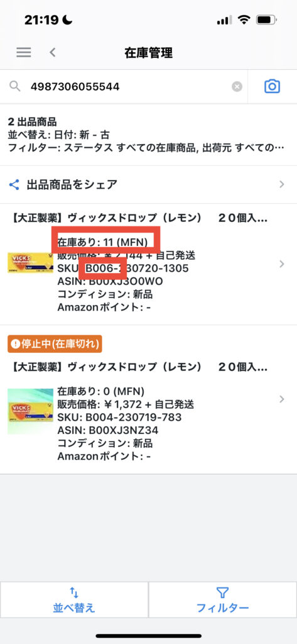
Task: Open the hamburger menu icon
Action: pyautogui.click(x=24, y=53)
